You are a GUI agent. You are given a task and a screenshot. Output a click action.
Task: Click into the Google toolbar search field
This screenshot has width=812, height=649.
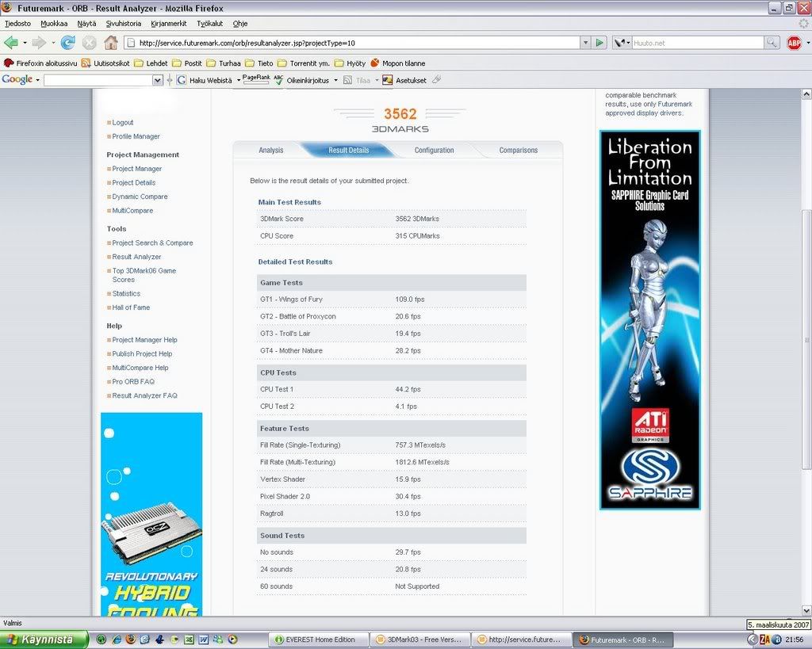tap(98, 80)
